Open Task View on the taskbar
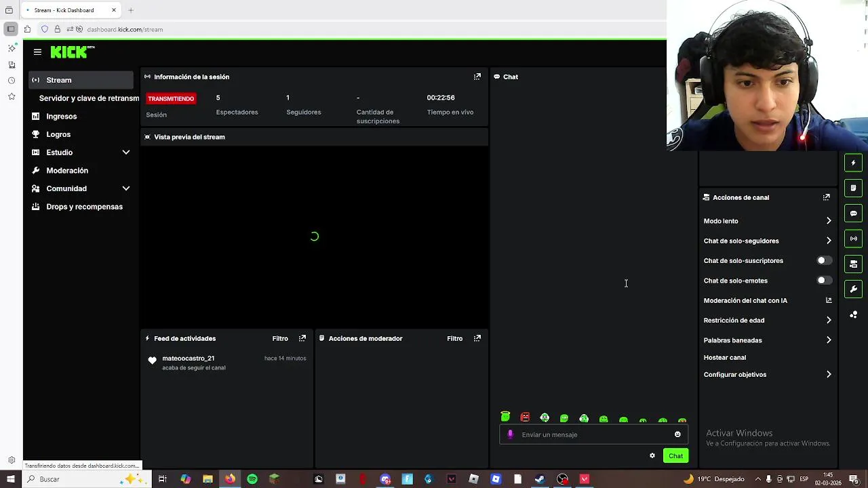Image resolution: width=868 pixels, height=488 pixels. tap(163, 479)
